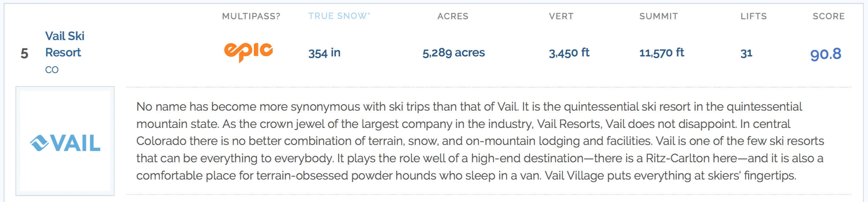Click the 5,289 acres value
The image size is (868, 202).
point(454,53)
